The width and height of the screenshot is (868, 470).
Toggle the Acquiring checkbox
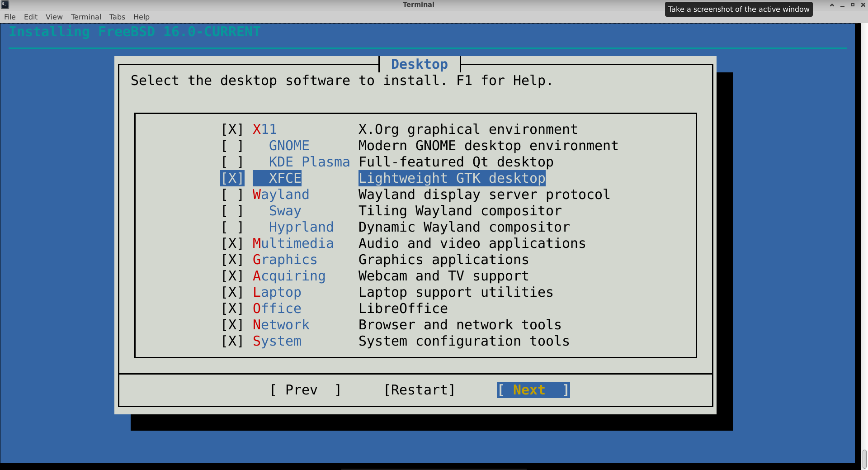coord(232,276)
